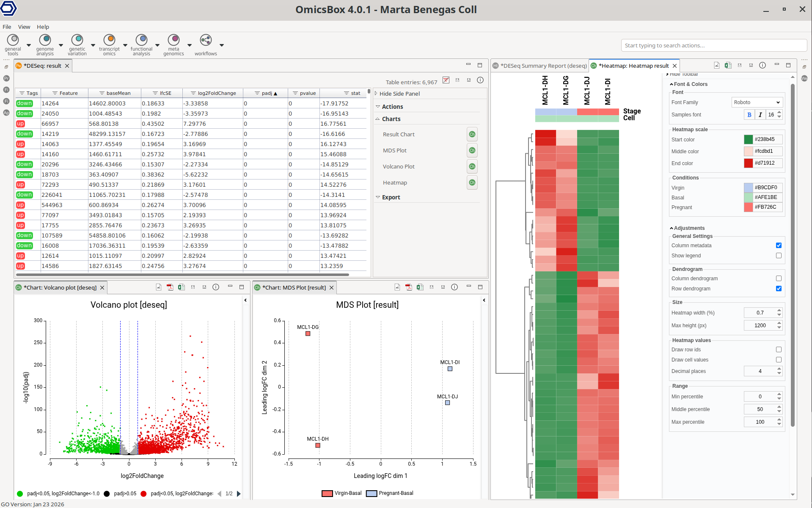Launch the Heatmap chart icon in side panel
This screenshot has width=812, height=508.
pos(472,183)
